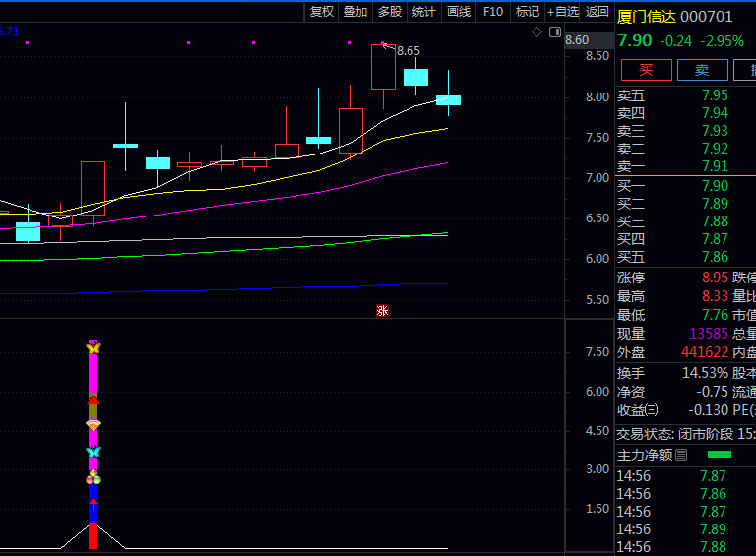
Task: Click the red-green balls signal icon
Action: [x=94, y=478]
